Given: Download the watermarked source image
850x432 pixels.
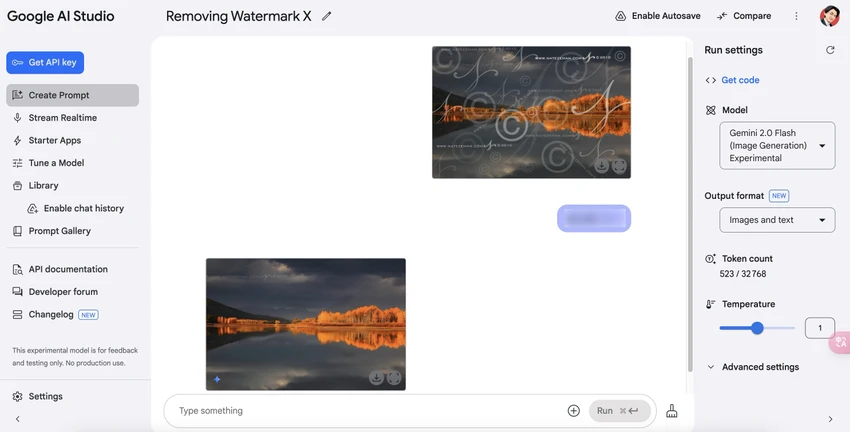Looking at the screenshot, I should point(601,166).
